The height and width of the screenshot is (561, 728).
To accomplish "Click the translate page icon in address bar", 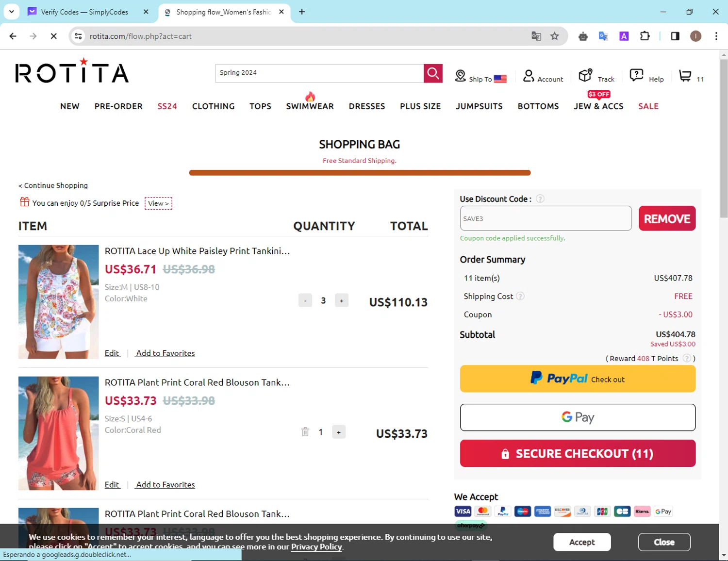I will click(536, 36).
